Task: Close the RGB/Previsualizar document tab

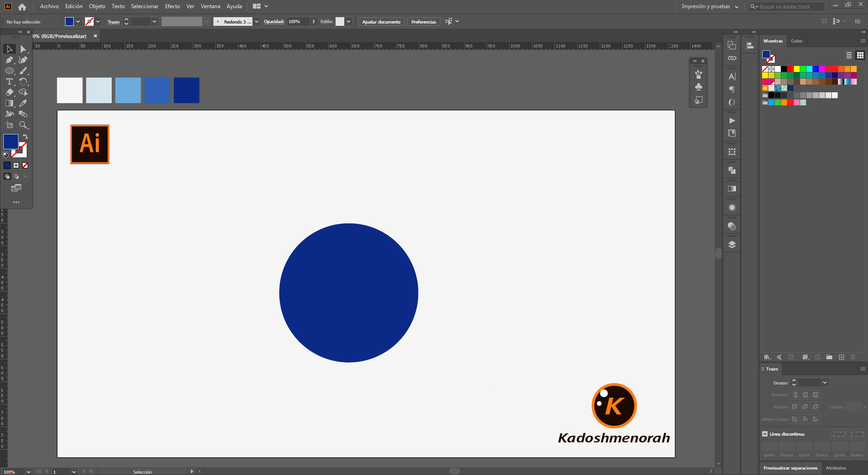Action: 95,36
